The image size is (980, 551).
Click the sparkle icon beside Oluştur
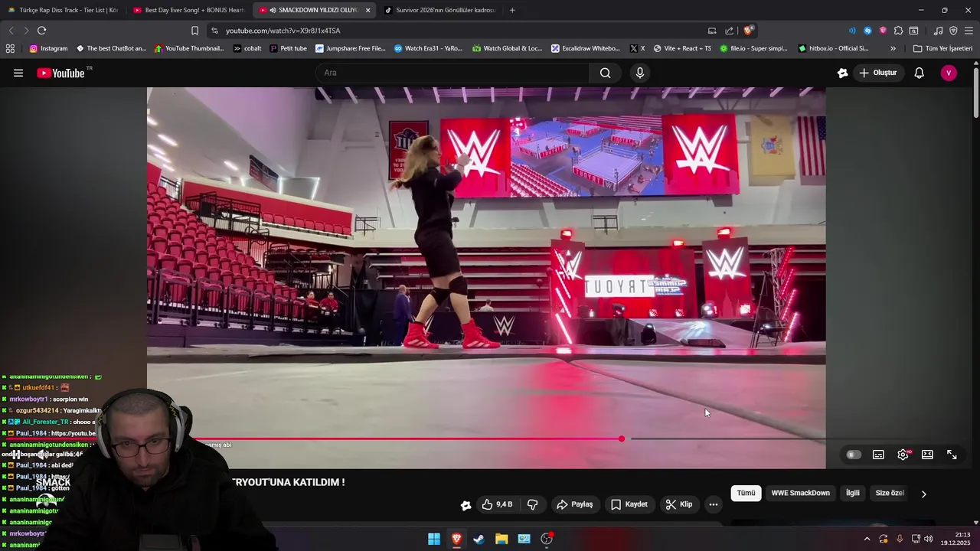pos(842,73)
